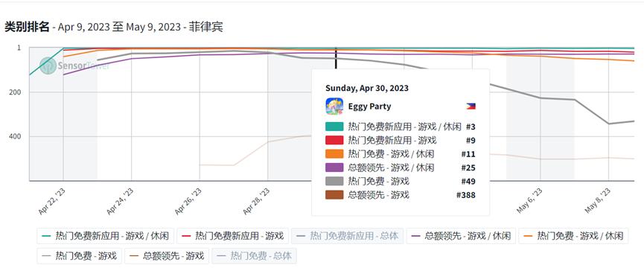
Task: Click May 8, '23 axis label
Action: 598,201
